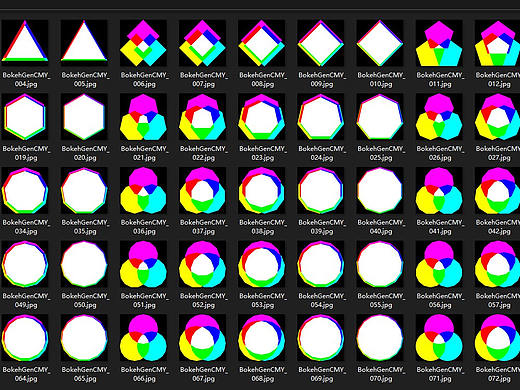Select the BokehGenCMY_036.jpg thumbnail
The width and height of the screenshot is (520, 390).
click(143, 190)
